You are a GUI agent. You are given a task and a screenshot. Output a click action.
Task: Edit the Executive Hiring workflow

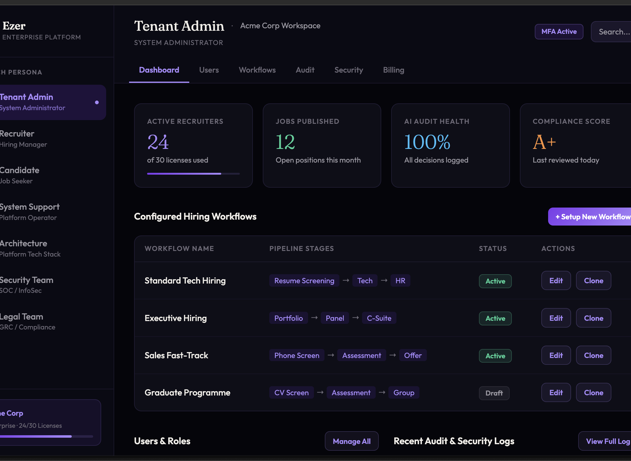point(556,318)
